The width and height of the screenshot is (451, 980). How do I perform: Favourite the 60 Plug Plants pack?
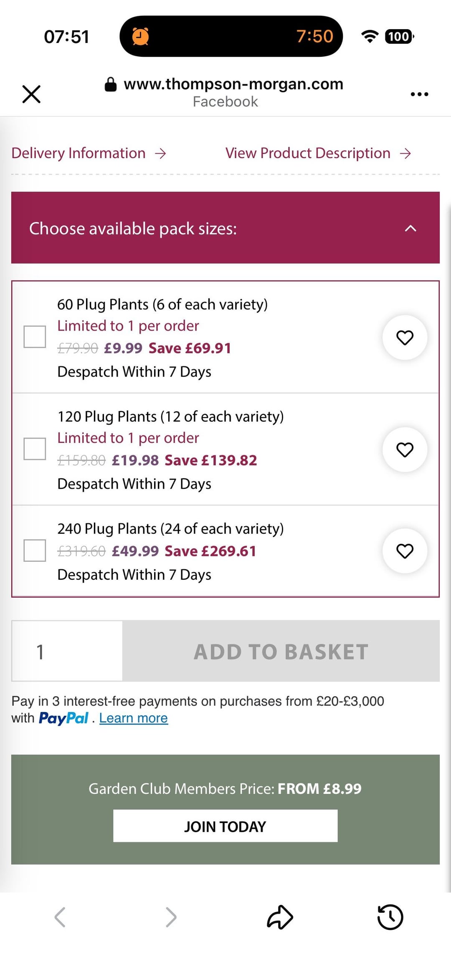pos(405,337)
